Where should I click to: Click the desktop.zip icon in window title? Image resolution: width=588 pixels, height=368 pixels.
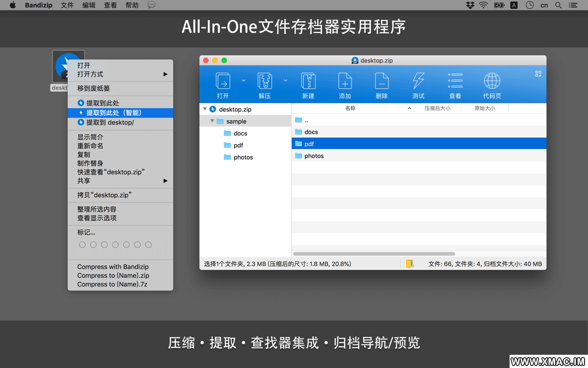tap(355, 60)
